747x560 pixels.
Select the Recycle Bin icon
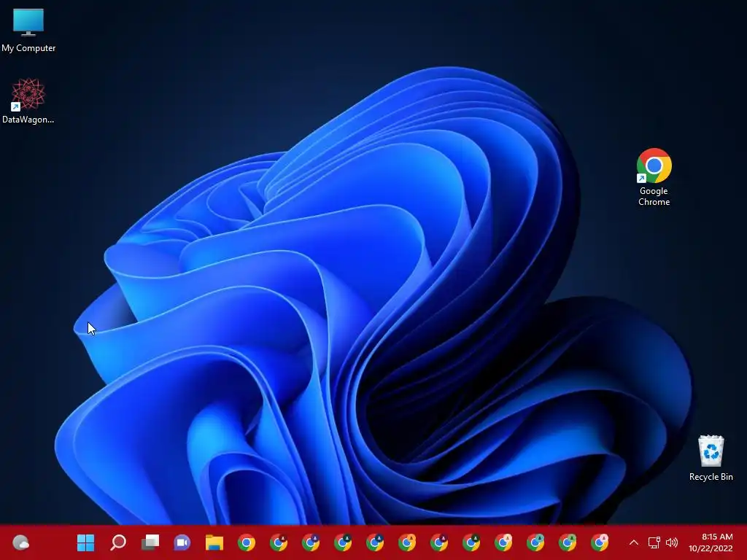(x=711, y=458)
